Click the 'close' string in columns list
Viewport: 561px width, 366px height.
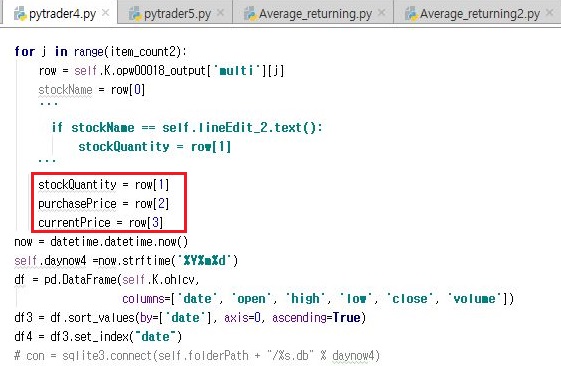(410, 299)
